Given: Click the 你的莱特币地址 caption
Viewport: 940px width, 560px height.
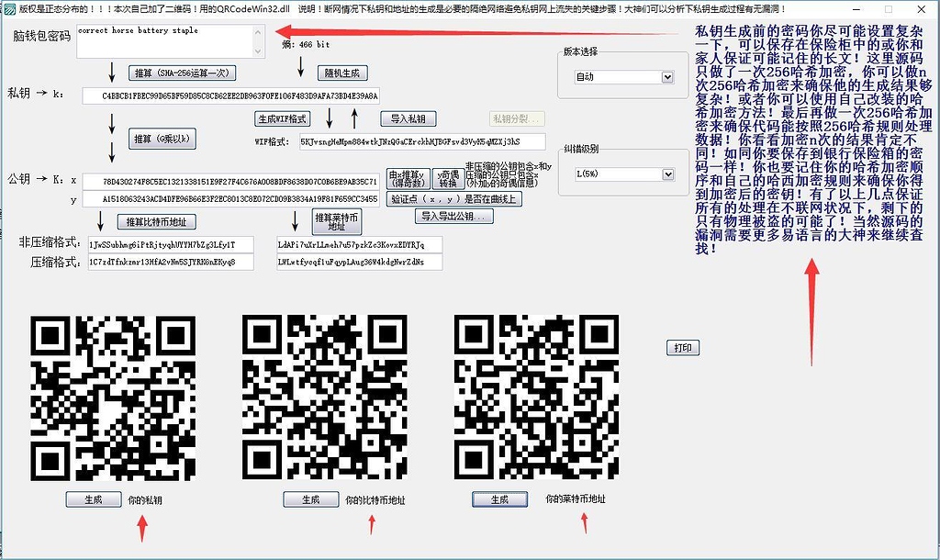Looking at the screenshot, I should pos(576,498).
